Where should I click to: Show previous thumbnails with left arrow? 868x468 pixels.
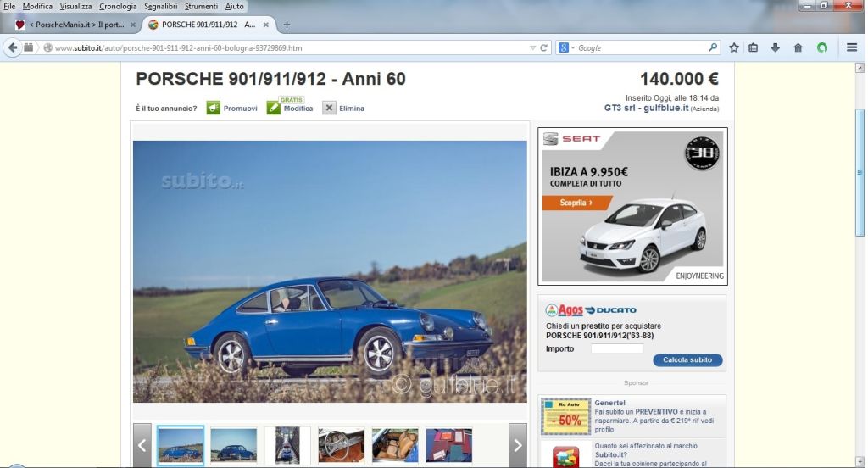click(142, 445)
